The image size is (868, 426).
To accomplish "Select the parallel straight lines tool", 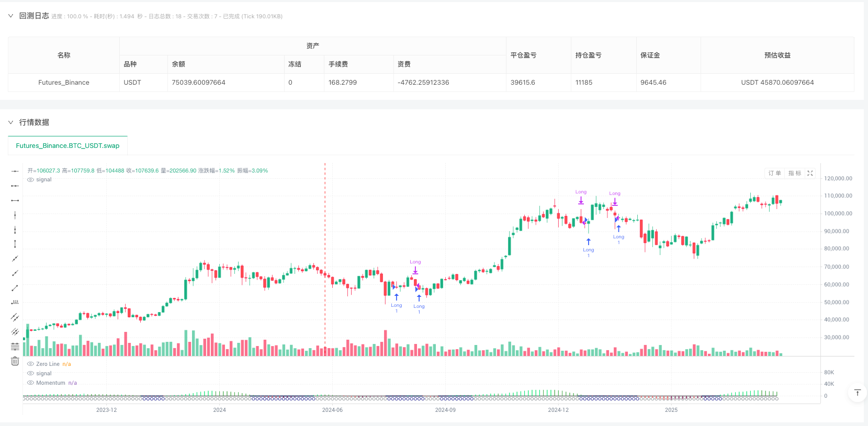I will 15,317.
